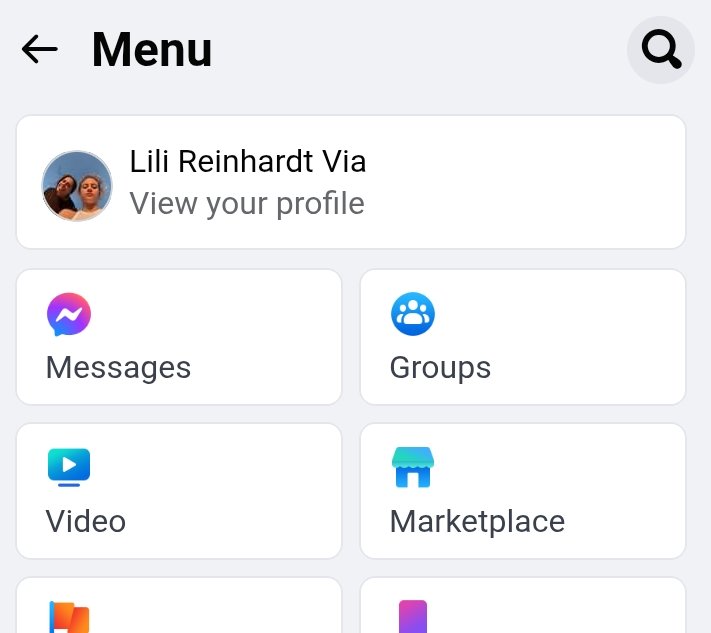711x633 pixels.
Task: Open the Messages menu entry label
Action: tap(118, 367)
